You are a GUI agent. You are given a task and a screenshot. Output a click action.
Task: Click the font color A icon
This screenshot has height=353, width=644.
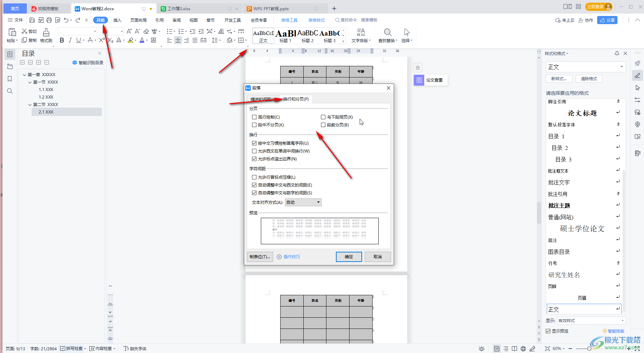pos(142,40)
